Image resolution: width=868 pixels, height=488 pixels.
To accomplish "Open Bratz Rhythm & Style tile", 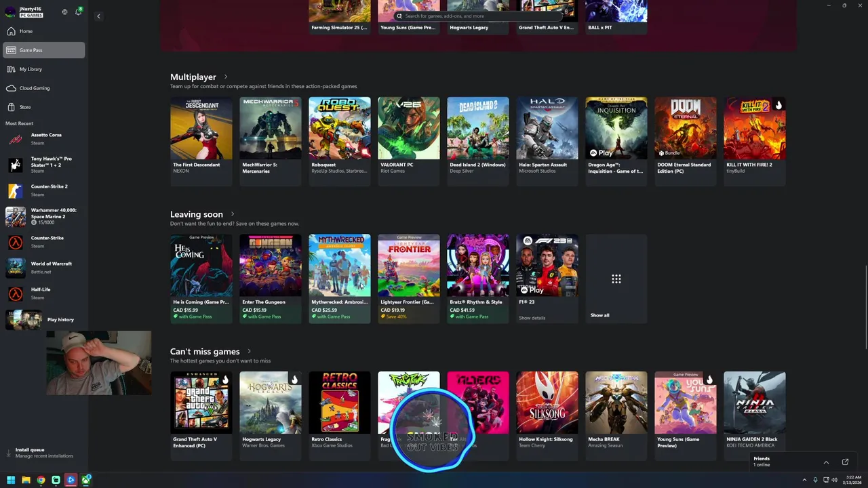I will [x=477, y=279].
